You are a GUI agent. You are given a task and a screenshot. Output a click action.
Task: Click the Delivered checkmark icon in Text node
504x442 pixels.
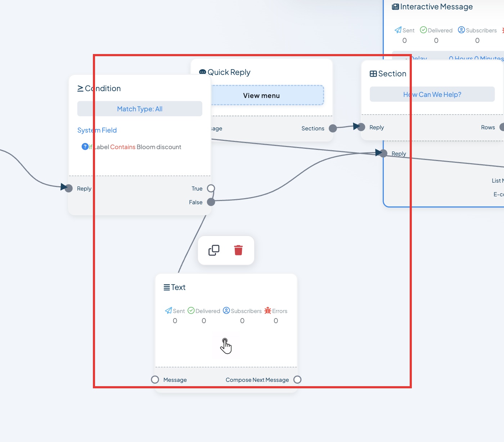pyautogui.click(x=191, y=311)
